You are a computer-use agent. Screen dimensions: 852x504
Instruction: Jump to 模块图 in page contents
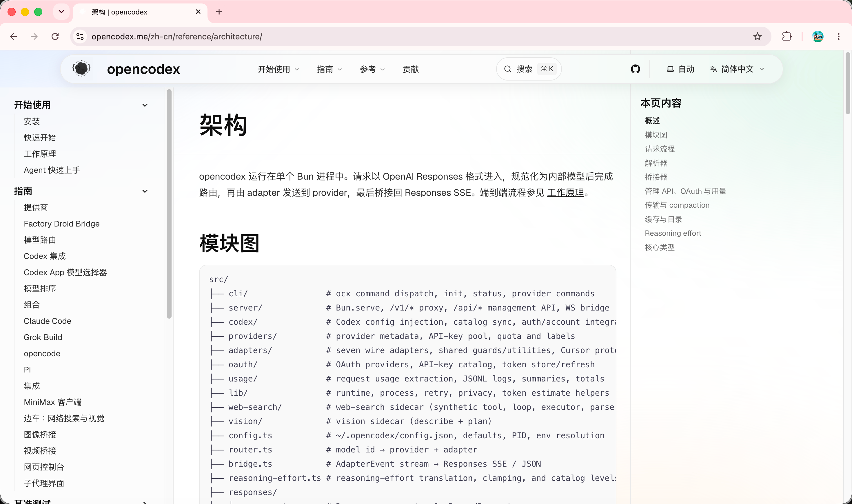pyautogui.click(x=656, y=135)
